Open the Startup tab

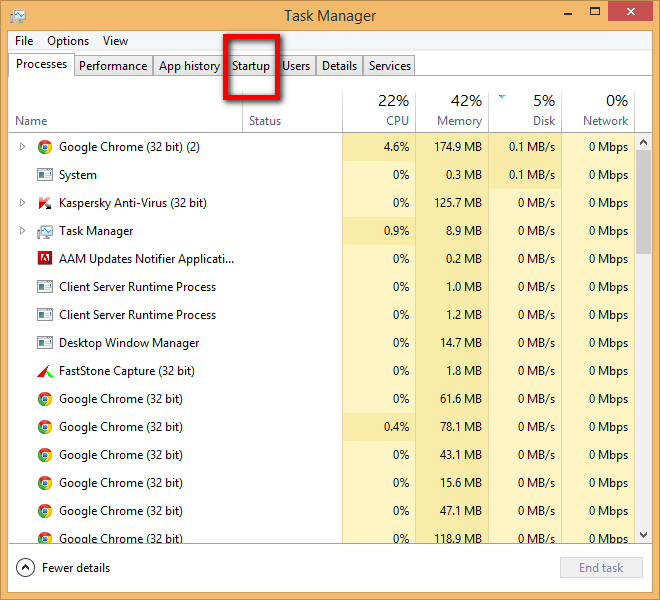point(251,66)
